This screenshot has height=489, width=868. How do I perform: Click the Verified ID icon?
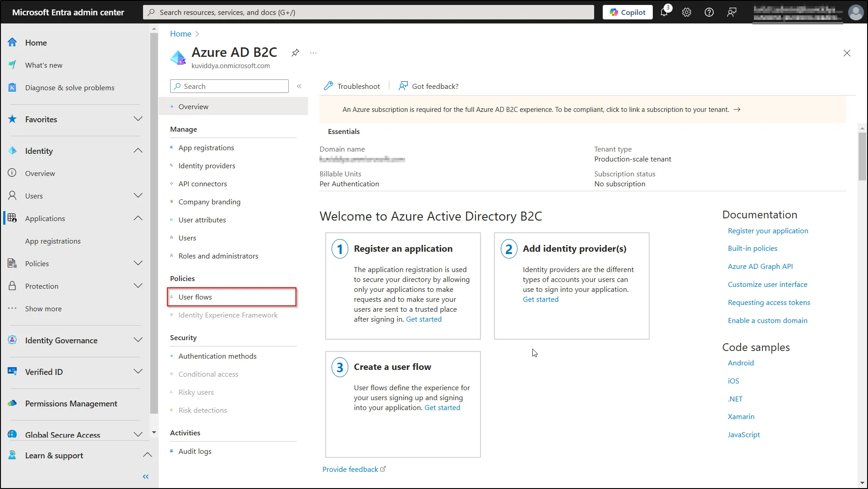pyautogui.click(x=12, y=372)
